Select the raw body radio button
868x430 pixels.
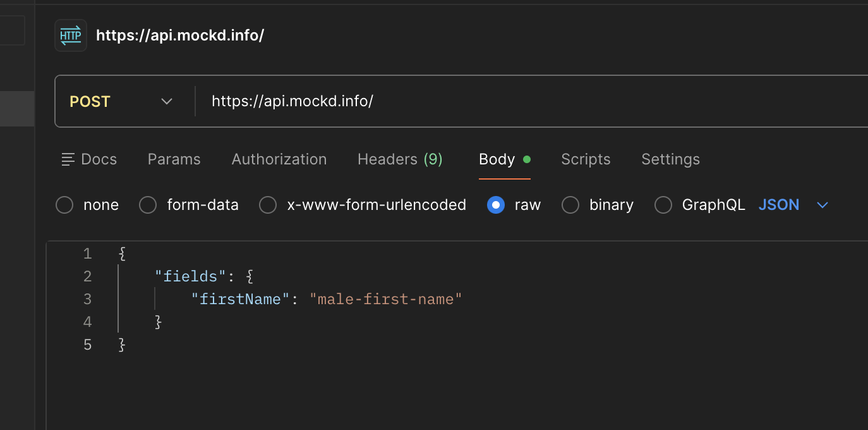click(496, 204)
